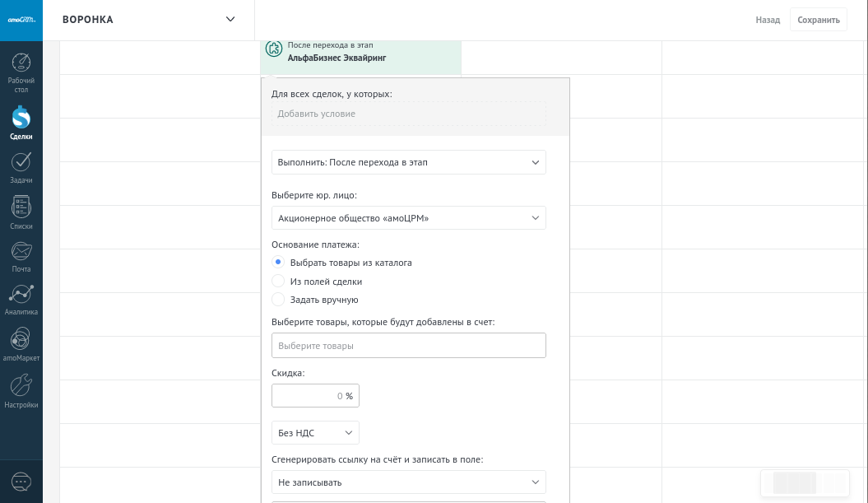Open the Рабочий стол dashboard icon
Screen dimensions: 868x503
[x=21, y=63]
